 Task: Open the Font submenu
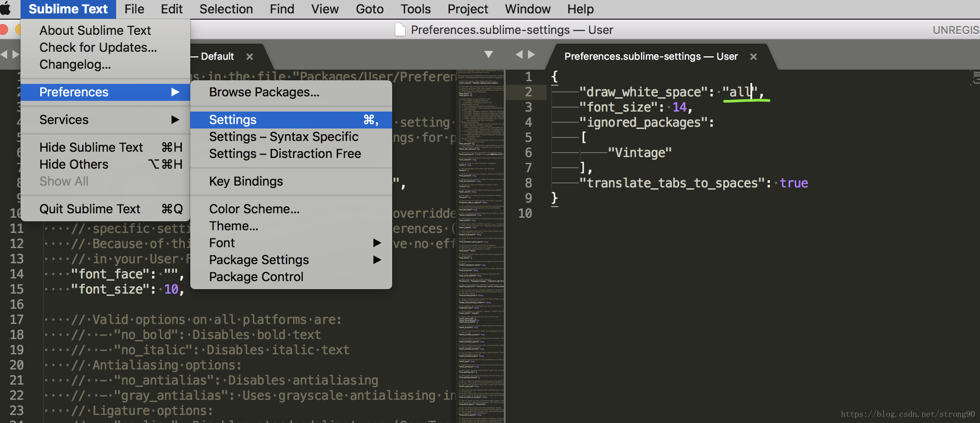pyautogui.click(x=291, y=243)
